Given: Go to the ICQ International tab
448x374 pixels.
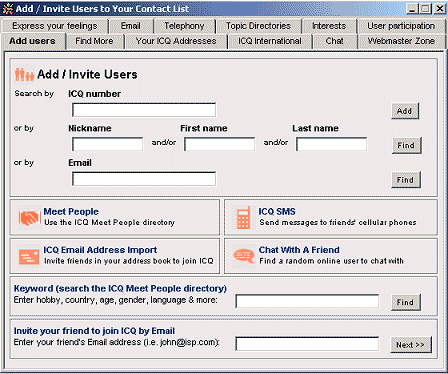Looking at the screenshot, I should point(270,41).
